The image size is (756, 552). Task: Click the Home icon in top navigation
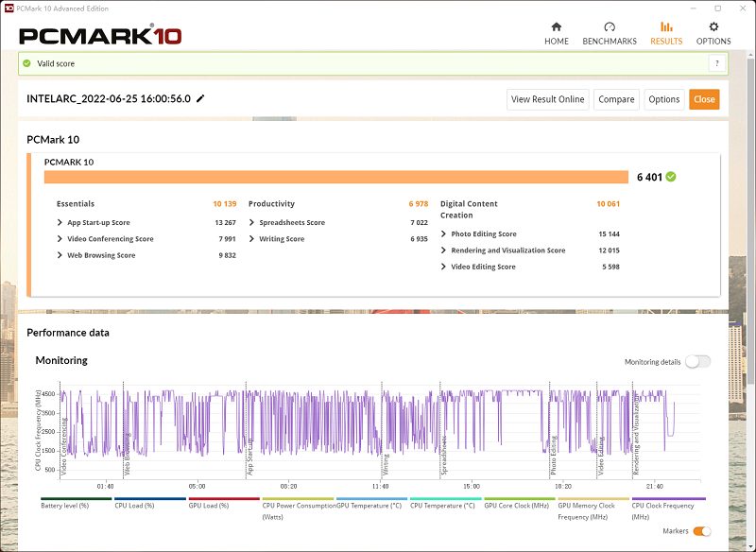557,27
